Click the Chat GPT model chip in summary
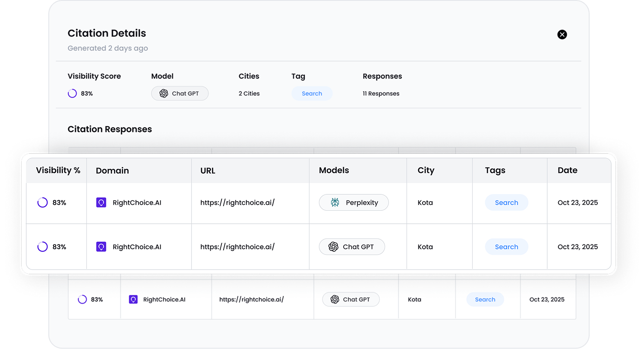 pos(180,93)
